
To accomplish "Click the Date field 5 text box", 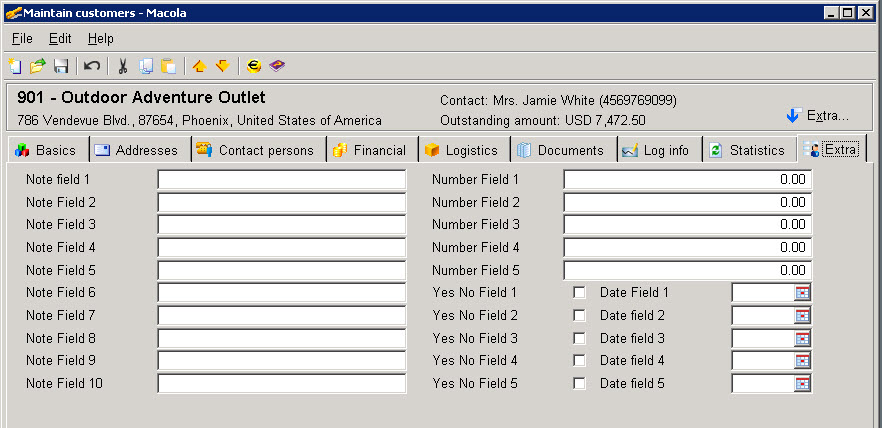I will point(763,384).
